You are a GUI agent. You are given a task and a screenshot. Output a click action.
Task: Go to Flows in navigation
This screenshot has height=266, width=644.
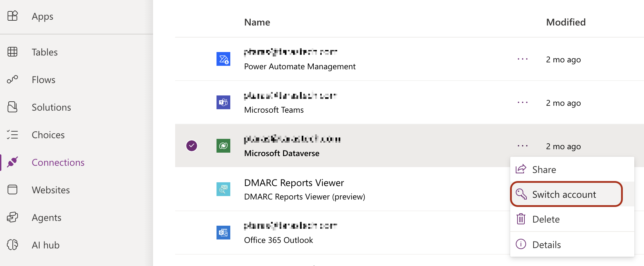[43, 80]
